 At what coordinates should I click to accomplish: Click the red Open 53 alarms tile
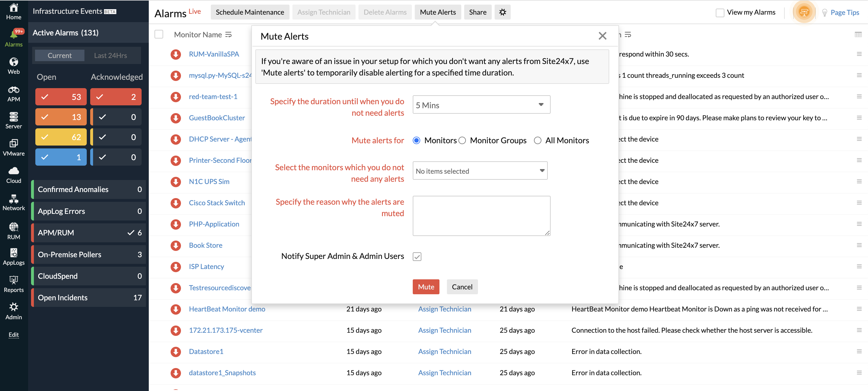click(x=61, y=97)
